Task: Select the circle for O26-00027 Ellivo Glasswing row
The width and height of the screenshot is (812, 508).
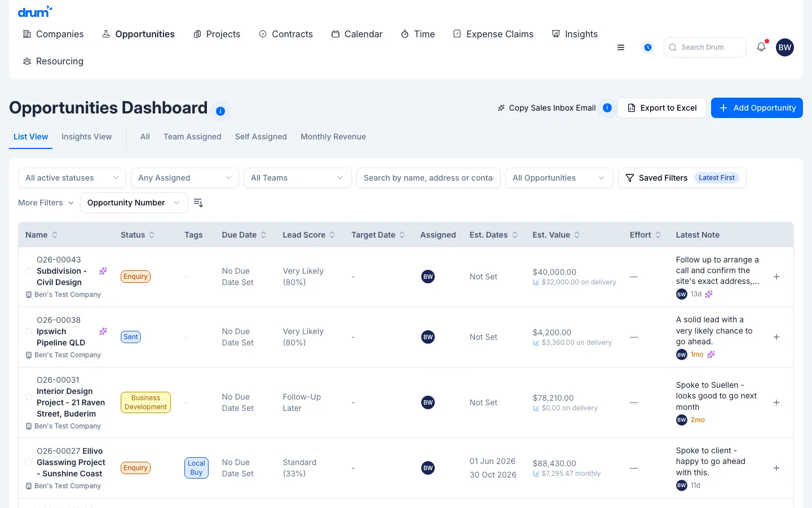Action: click(x=29, y=462)
